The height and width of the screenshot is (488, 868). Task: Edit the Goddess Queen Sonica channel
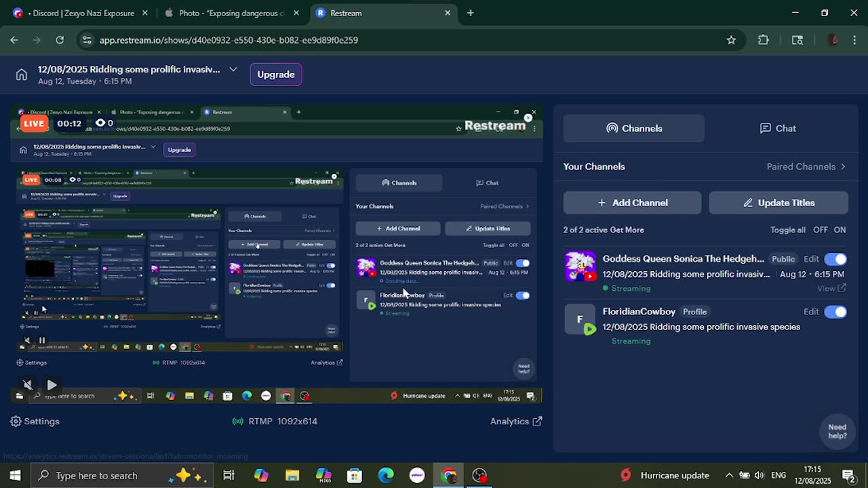(811, 259)
